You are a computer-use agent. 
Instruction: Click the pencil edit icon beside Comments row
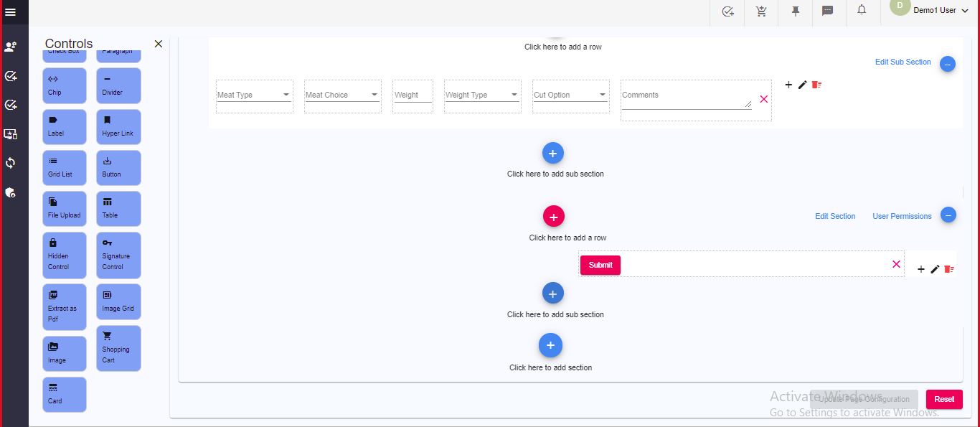coord(803,85)
